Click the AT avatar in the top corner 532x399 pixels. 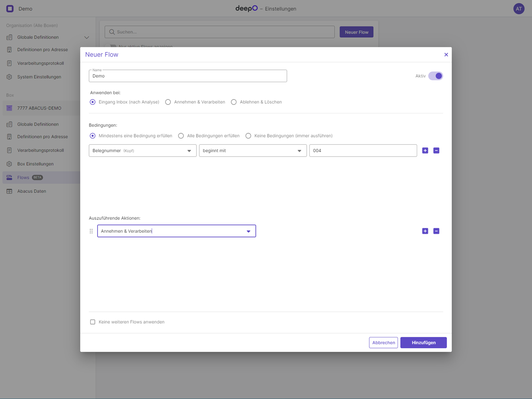coord(519,8)
